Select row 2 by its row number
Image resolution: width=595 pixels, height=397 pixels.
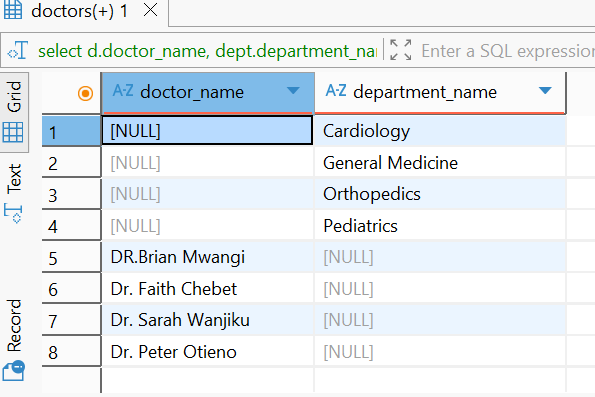[x=71, y=162]
